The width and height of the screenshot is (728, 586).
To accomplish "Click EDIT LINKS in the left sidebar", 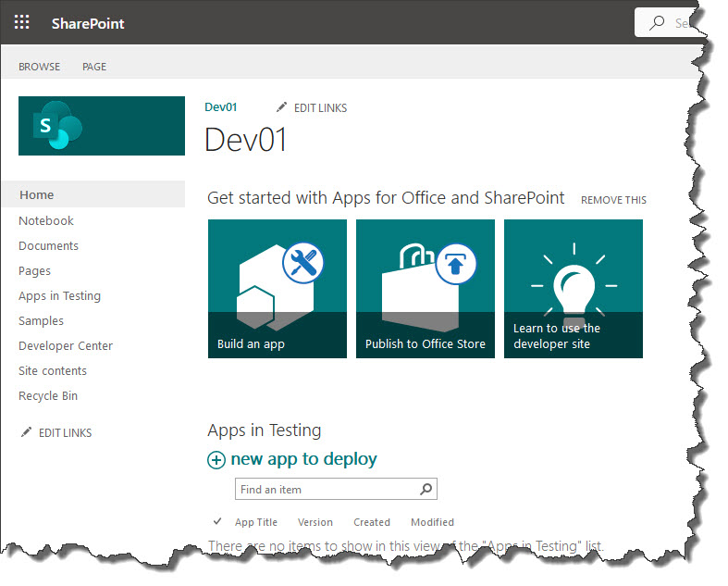I will pos(65,432).
